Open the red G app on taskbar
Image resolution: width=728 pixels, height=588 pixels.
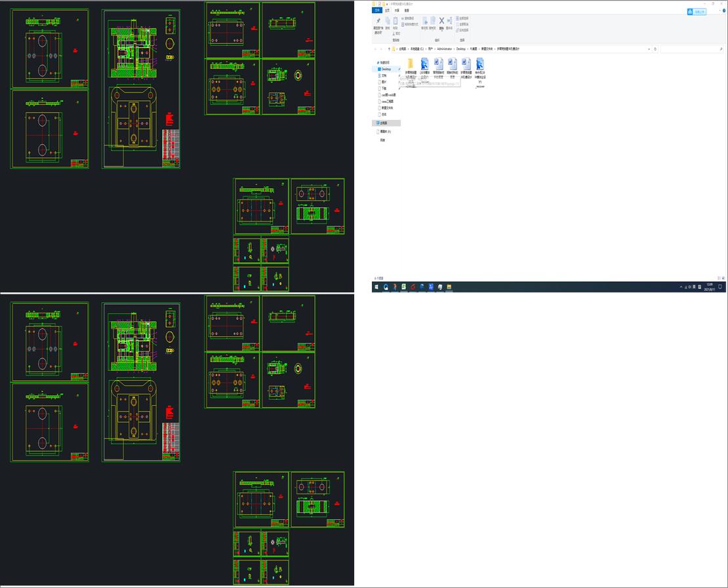[x=413, y=287]
